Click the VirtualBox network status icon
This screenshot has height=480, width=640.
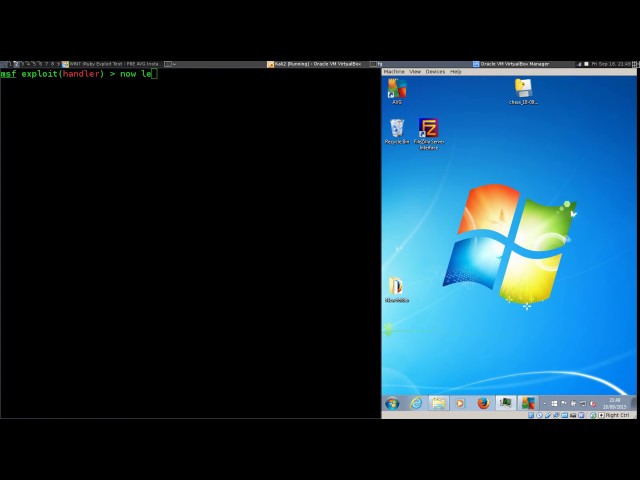556,415
